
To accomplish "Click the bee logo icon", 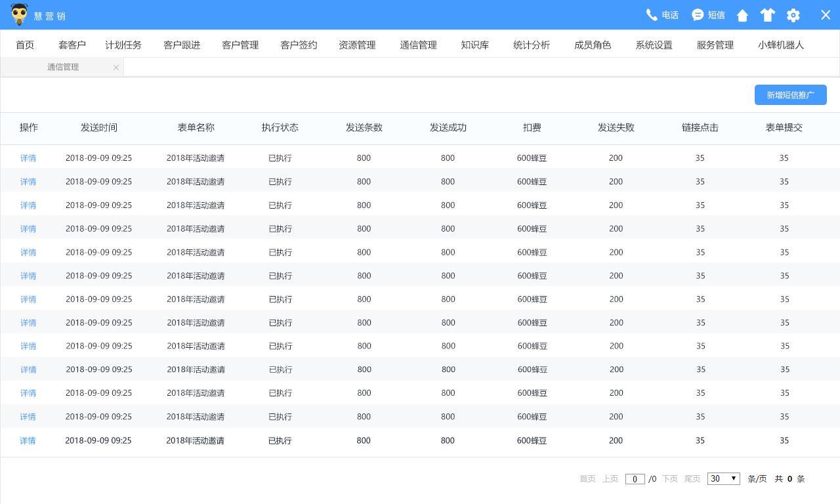I will point(19,14).
